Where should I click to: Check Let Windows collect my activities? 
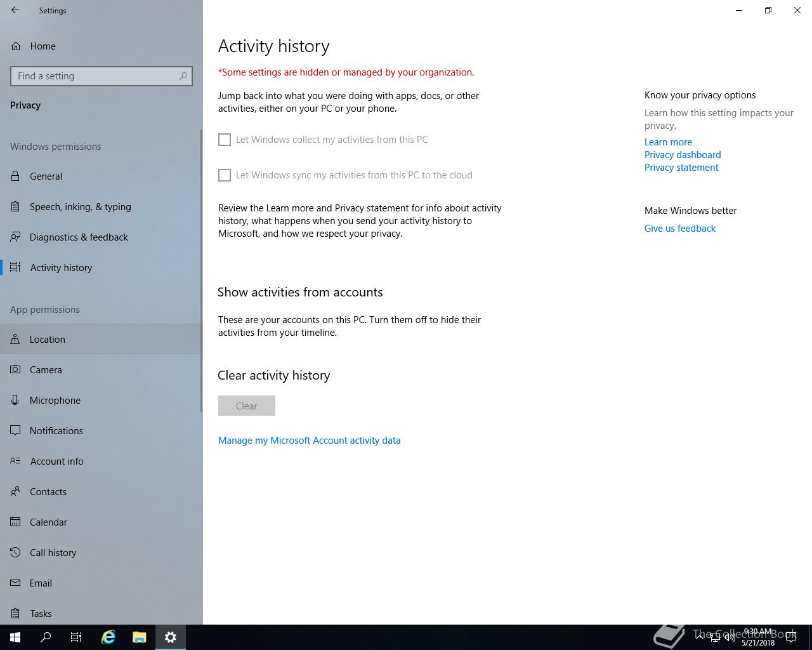(225, 140)
